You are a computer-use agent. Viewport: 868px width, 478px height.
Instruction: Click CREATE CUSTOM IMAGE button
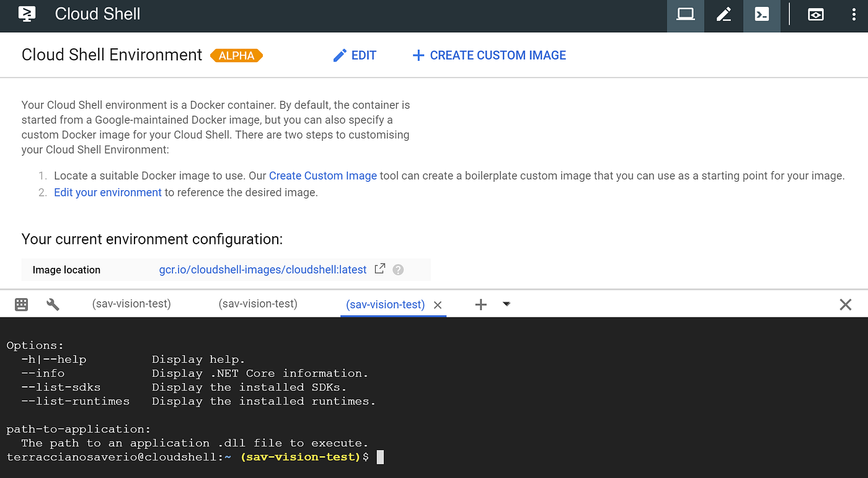pyautogui.click(x=489, y=55)
